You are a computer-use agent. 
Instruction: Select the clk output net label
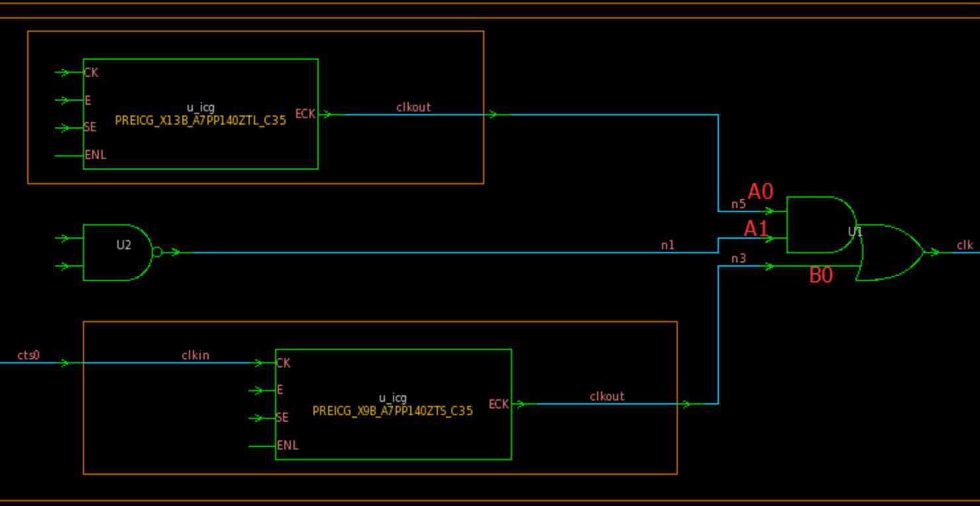click(965, 245)
